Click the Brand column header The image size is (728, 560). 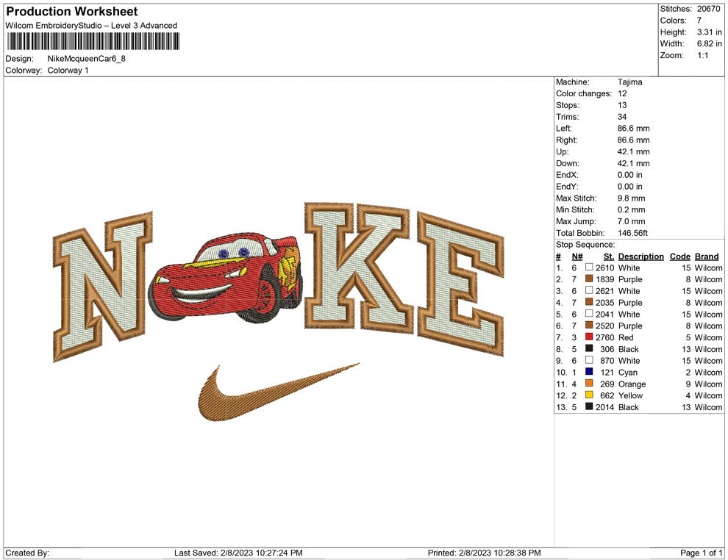coord(707,256)
